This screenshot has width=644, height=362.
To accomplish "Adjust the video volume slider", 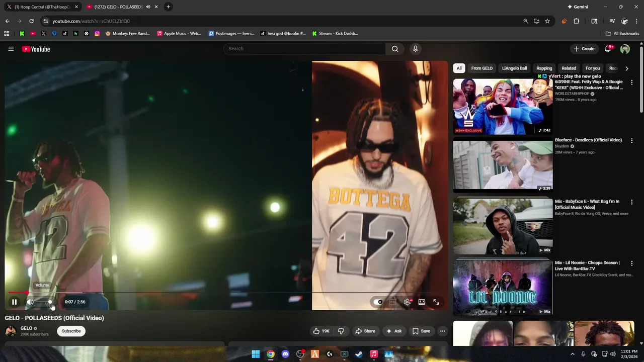I will 44,302.
